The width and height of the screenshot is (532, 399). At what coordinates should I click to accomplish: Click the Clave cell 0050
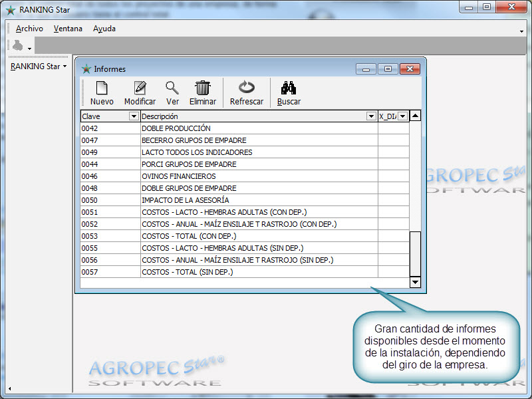pos(110,200)
